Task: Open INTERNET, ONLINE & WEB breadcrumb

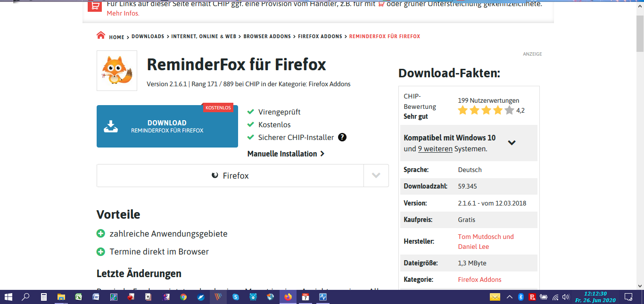Action: click(204, 36)
